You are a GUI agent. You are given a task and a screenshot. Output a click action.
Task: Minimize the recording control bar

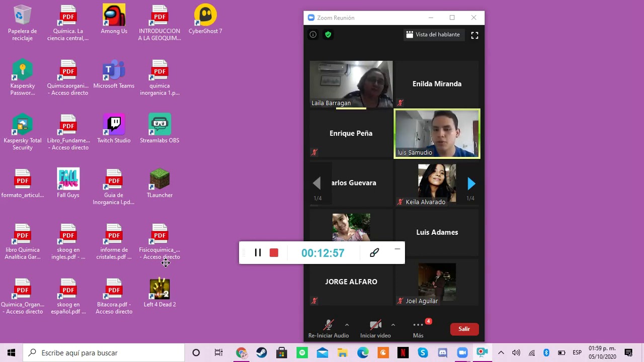[397, 248]
